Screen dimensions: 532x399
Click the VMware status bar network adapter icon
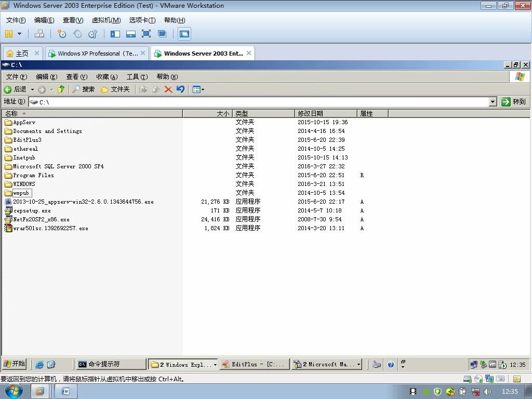pos(489,379)
